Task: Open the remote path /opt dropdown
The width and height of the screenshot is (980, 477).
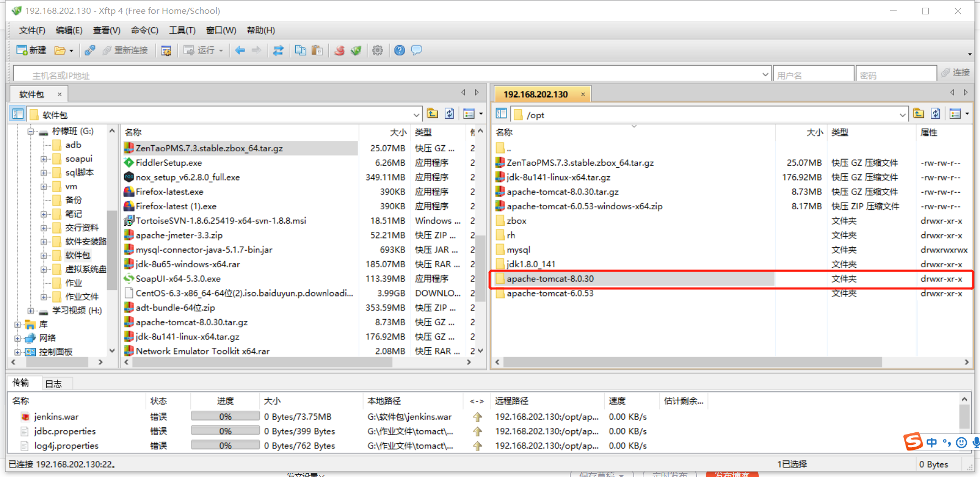Action: pos(903,115)
